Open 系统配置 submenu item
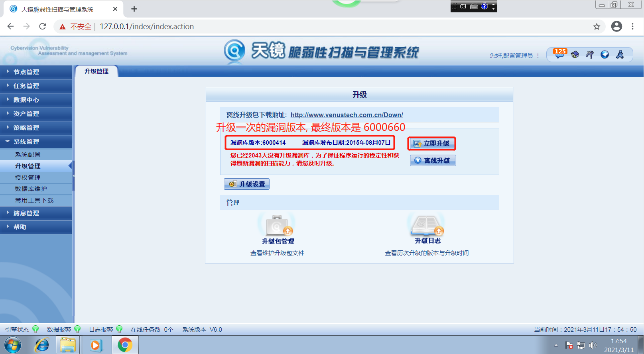 (36, 154)
